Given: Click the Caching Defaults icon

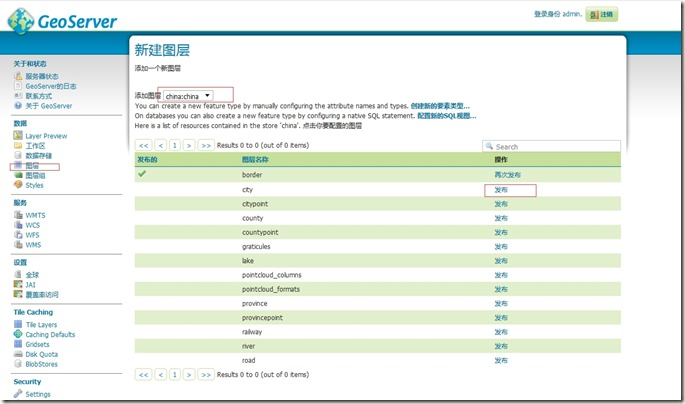Looking at the screenshot, I should click(x=18, y=334).
